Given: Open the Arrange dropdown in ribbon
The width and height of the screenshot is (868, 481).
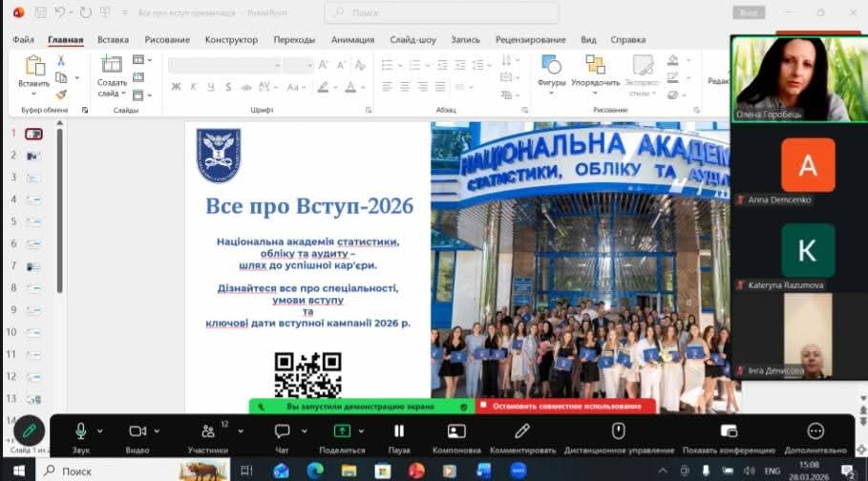Looking at the screenshot, I should (x=596, y=73).
